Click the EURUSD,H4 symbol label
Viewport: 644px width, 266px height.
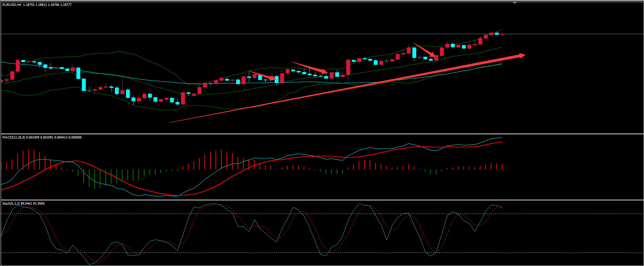pos(12,5)
